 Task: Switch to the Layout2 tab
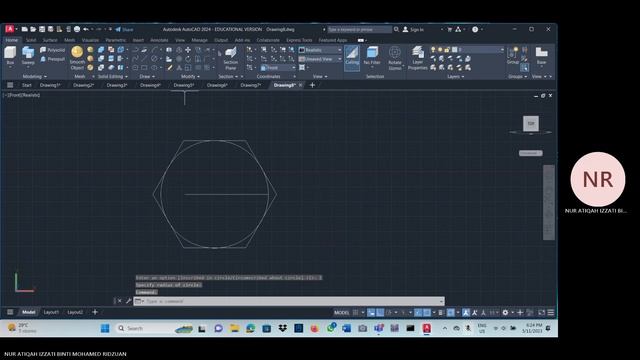click(75, 312)
